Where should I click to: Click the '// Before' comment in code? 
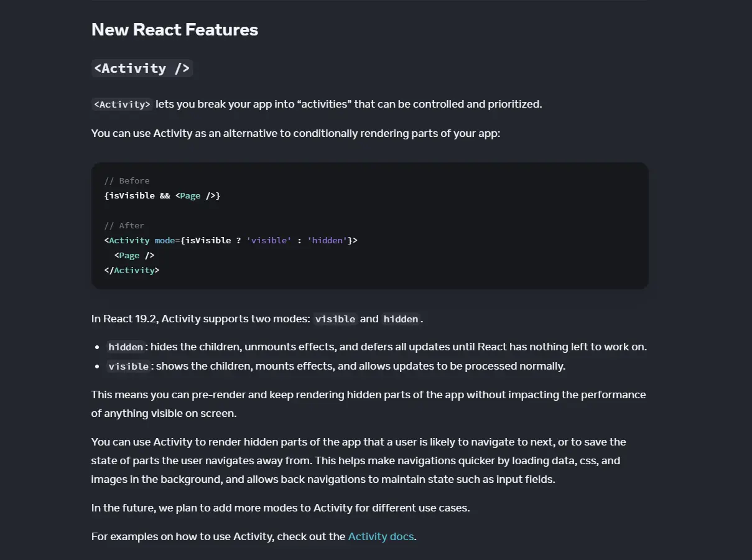tap(126, 180)
